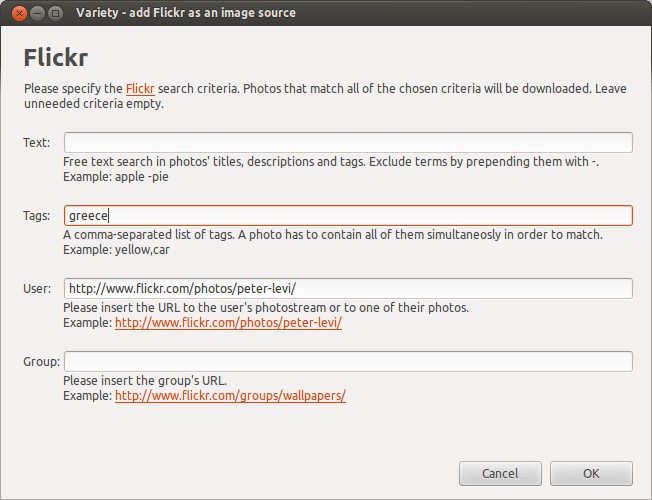Select the empty Group URL field
Viewport: 652px width, 500px height.
tap(348, 361)
